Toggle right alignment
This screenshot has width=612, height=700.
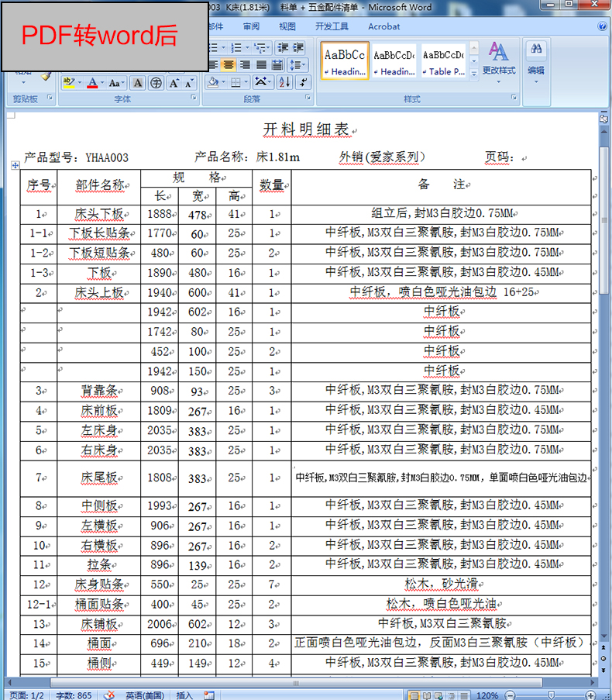pyautogui.click(x=245, y=65)
